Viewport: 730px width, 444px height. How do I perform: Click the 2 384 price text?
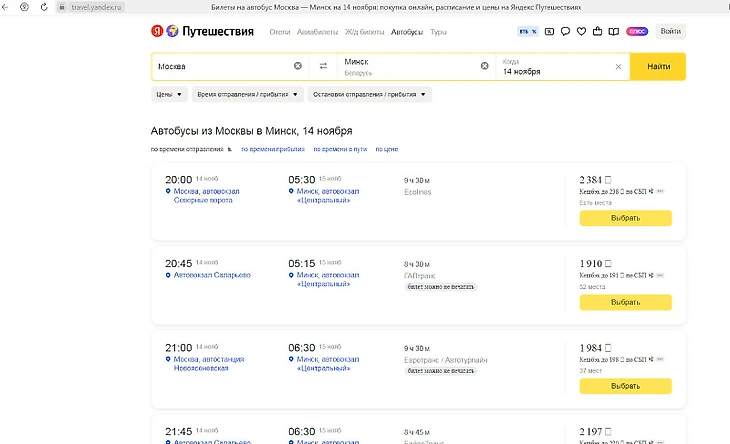(x=595, y=180)
